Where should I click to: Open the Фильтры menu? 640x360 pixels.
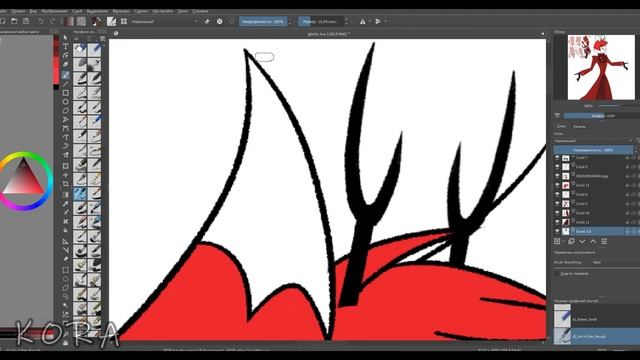pos(120,11)
